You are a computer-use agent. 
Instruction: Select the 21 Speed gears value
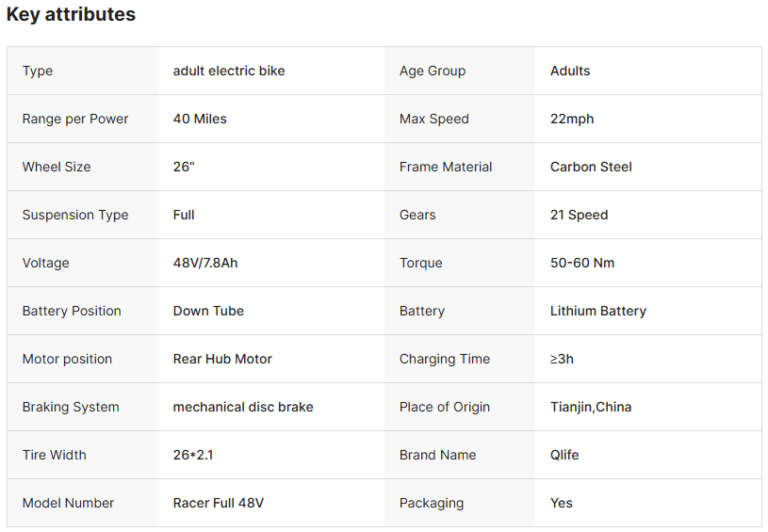pos(579,215)
